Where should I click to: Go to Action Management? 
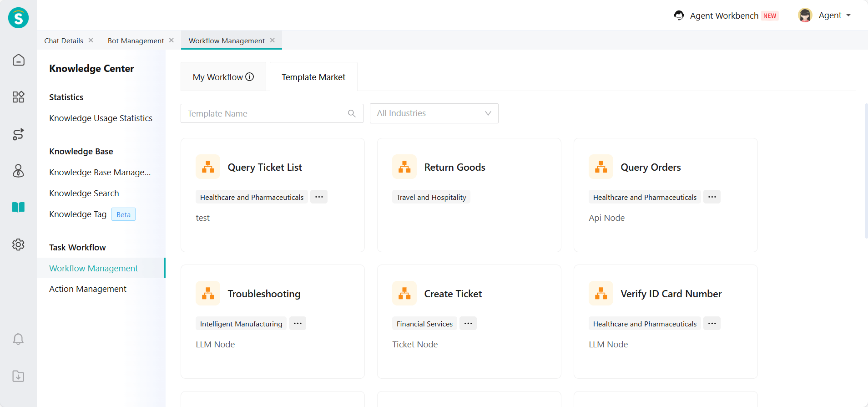[x=88, y=289]
